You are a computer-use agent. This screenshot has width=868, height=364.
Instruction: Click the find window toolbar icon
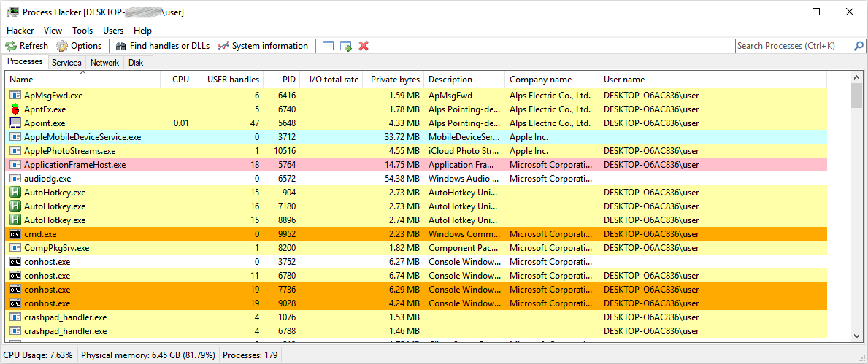click(328, 46)
